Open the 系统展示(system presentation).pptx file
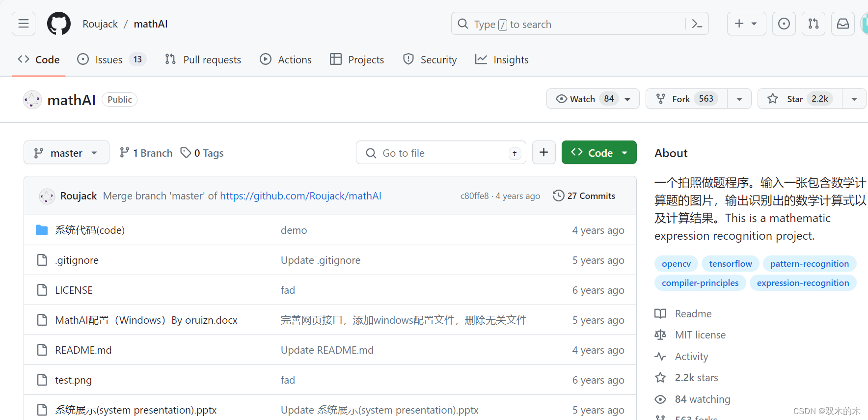Viewport: 868px width, 420px height. tap(136, 410)
